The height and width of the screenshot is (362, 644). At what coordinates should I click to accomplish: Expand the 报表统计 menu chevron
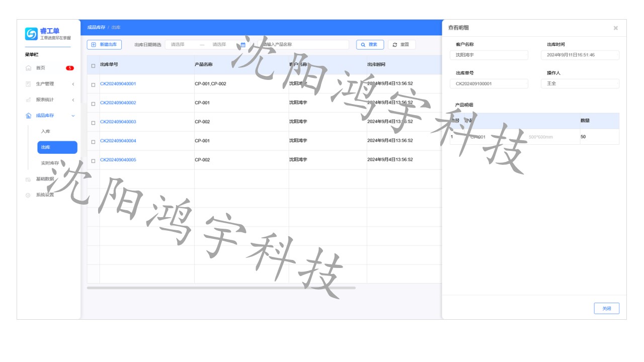tap(73, 100)
